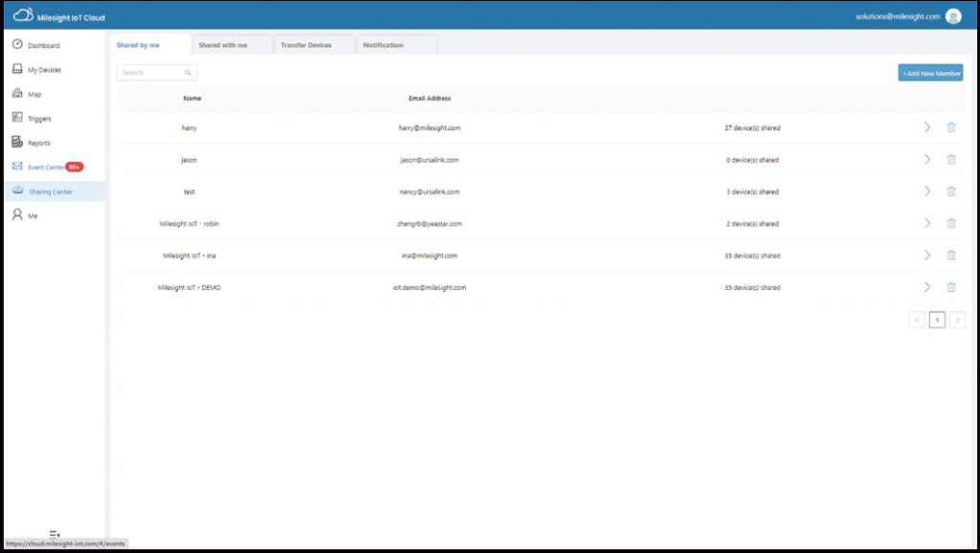Click the 99+ notification badge
Viewport: 980px width, 553px height.
tap(75, 166)
